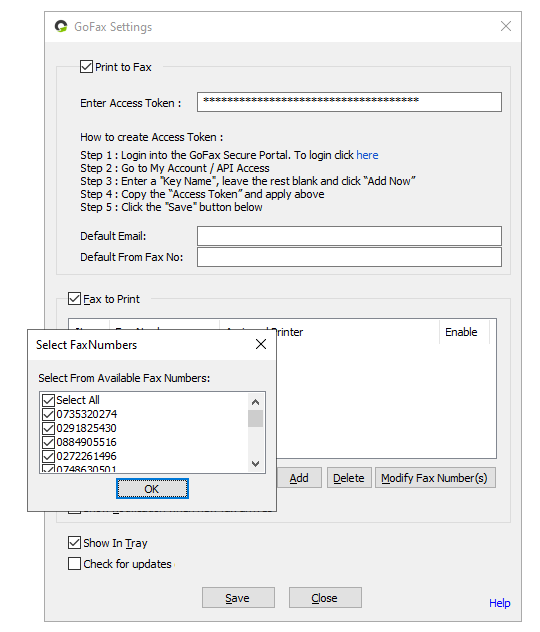Image resolution: width=540 pixels, height=632 pixels.
Task: Enable Check for updates checkbox
Action: click(x=74, y=563)
